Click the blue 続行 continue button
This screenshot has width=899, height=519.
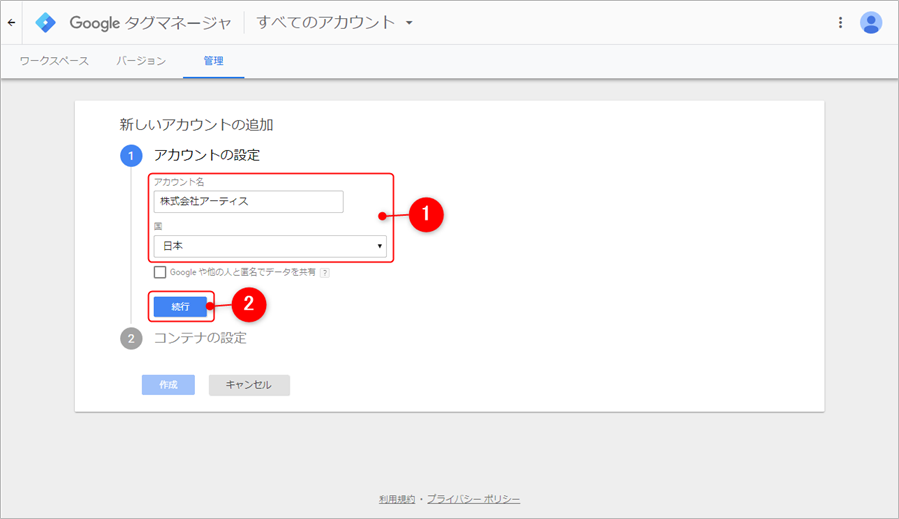click(180, 307)
